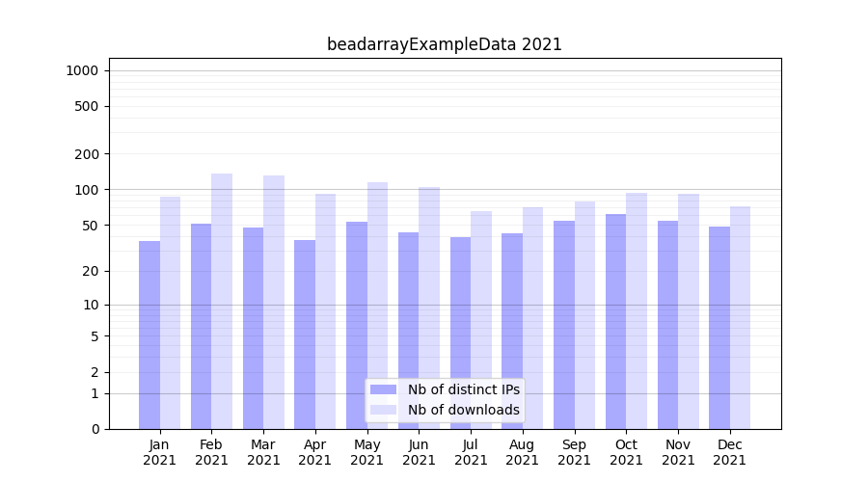Click the Dec 2021 downloads bar
Screen dimensions: 868x482
(740, 317)
